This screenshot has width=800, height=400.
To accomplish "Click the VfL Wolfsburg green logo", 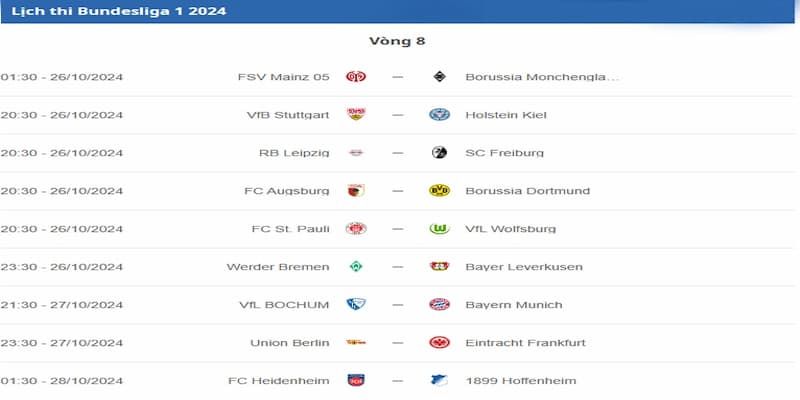I will (438, 229).
